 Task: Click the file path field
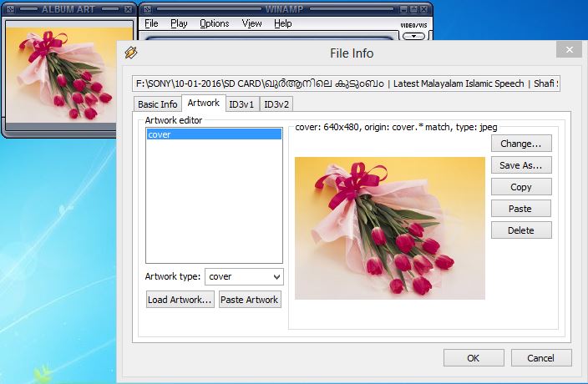tap(346, 83)
